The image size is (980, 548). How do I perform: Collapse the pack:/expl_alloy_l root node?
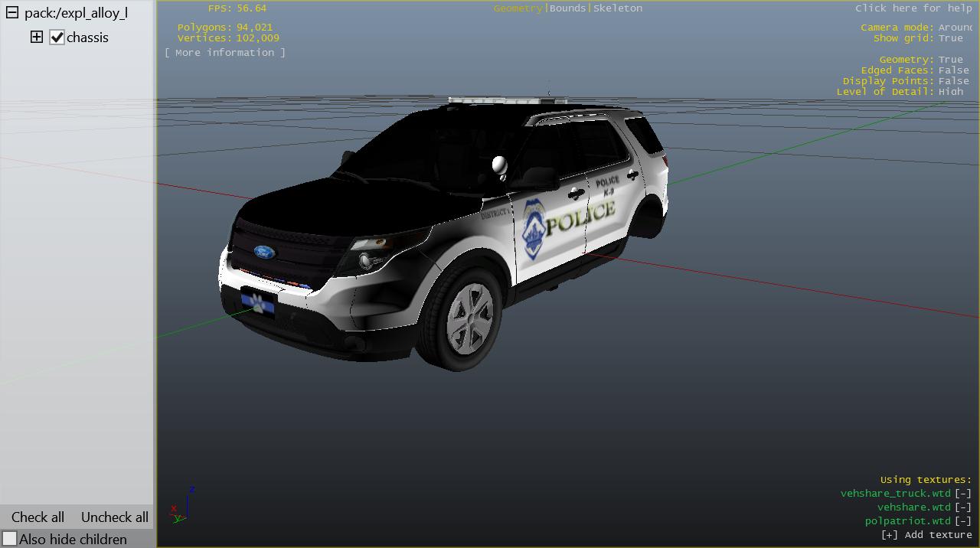(12, 13)
